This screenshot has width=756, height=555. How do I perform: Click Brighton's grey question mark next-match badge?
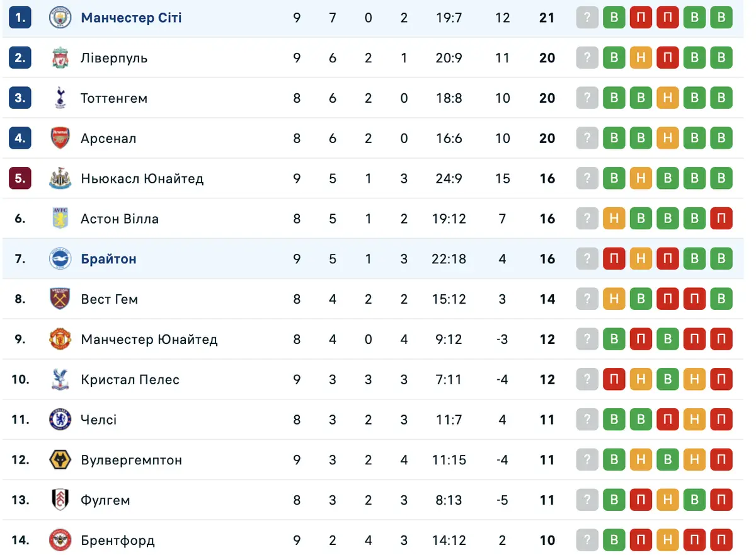point(587,259)
